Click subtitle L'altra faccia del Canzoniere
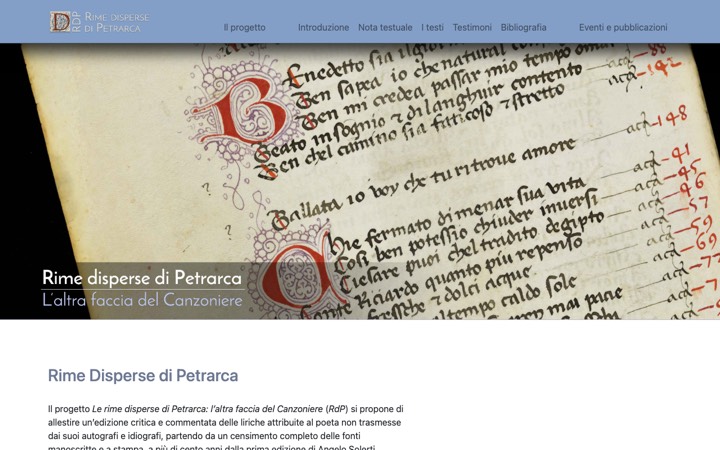The width and height of the screenshot is (720, 450). click(142, 300)
